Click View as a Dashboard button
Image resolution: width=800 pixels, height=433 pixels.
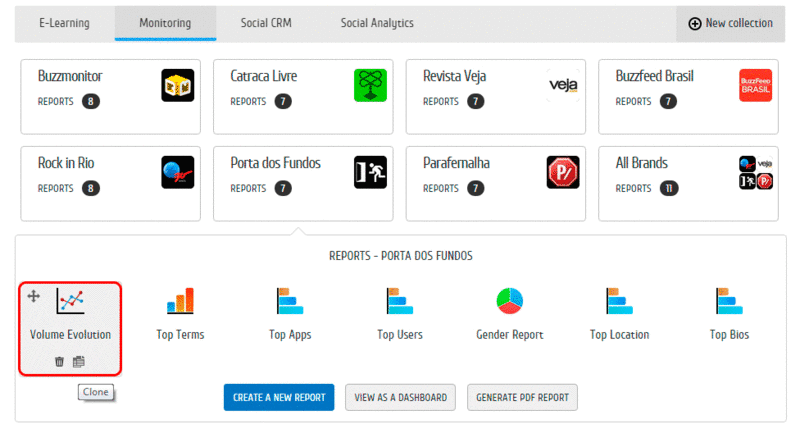(x=400, y=397)
